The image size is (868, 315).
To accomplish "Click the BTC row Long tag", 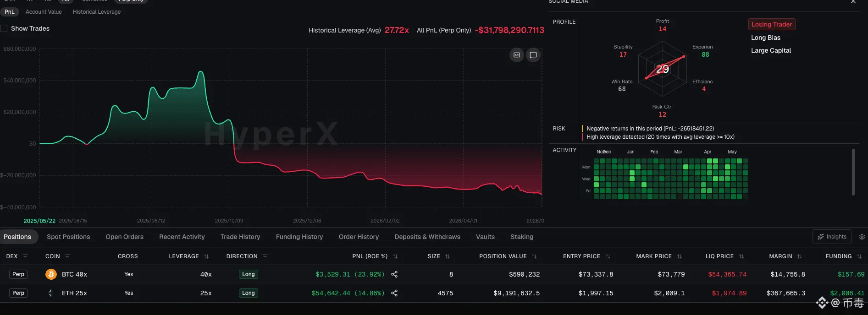I will click(x=249, y=274).
